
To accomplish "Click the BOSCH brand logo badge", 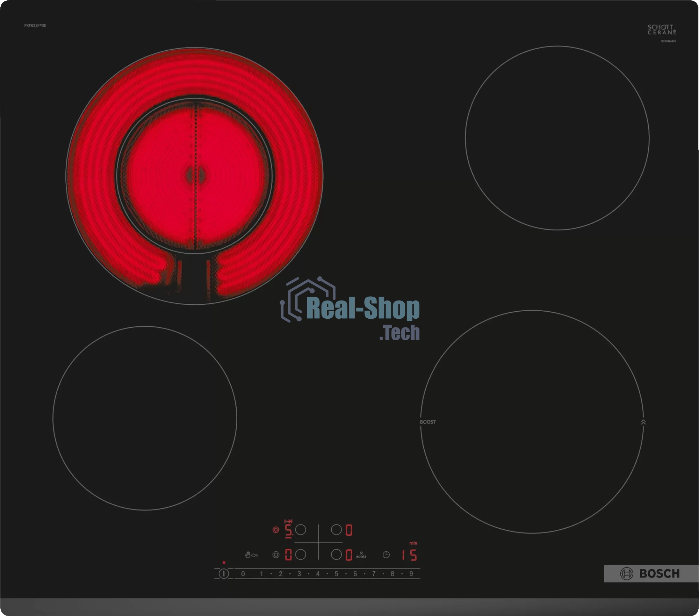I will (x=651, y=573).
